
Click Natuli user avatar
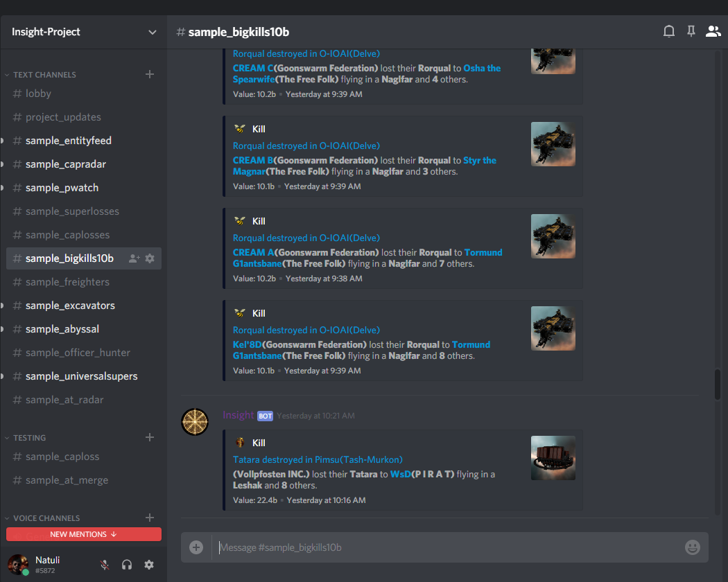[x=18, y=565]
